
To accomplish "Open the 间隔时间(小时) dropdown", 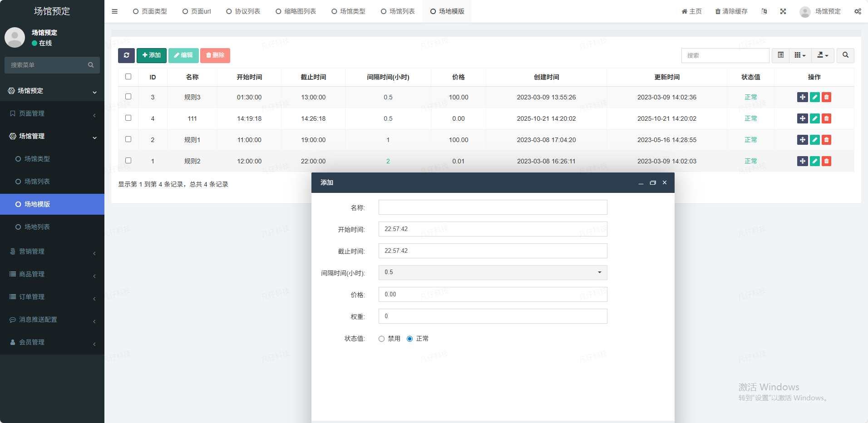I will tap(493, 272).
